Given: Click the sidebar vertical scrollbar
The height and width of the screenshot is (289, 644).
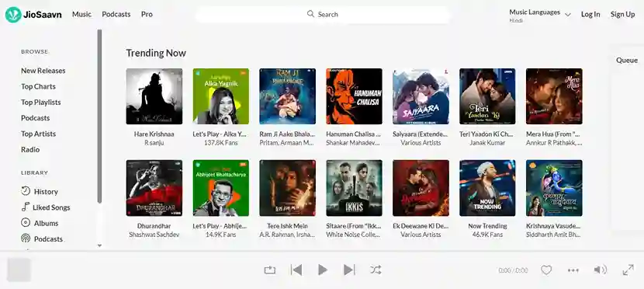Looking at the screenshot, I should click(99, 116).
